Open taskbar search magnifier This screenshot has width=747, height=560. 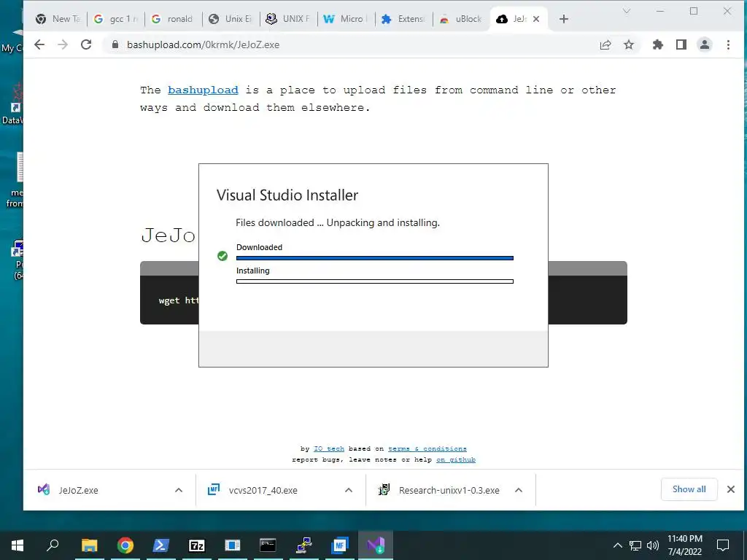(53, 545)
